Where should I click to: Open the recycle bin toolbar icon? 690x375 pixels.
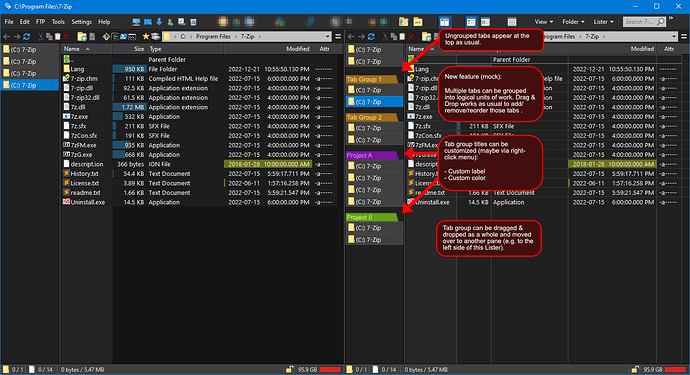pyautogui.click(x=193, y=22)
